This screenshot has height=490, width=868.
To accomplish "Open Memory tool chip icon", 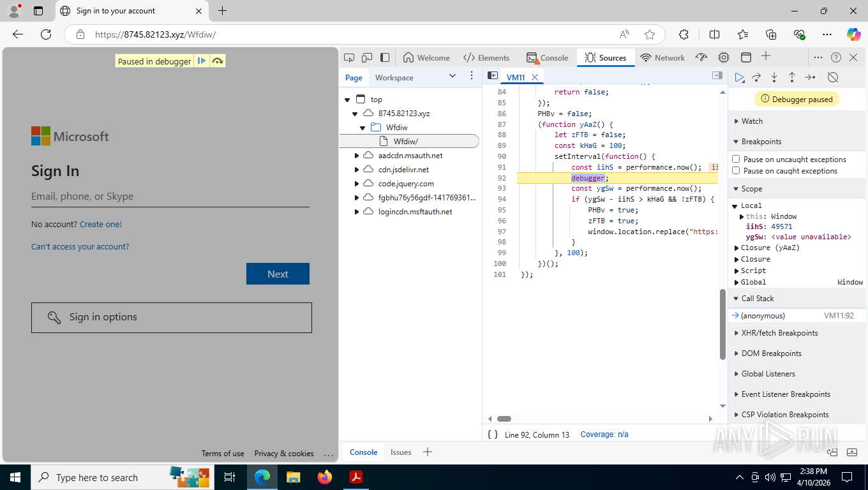I will [x=724, y=57].
